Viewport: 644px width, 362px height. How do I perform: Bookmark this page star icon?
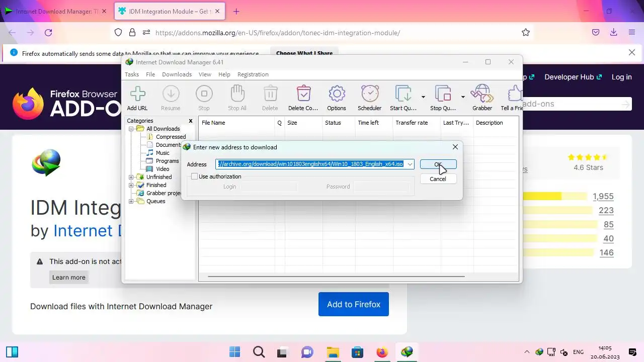coord(526,33)
